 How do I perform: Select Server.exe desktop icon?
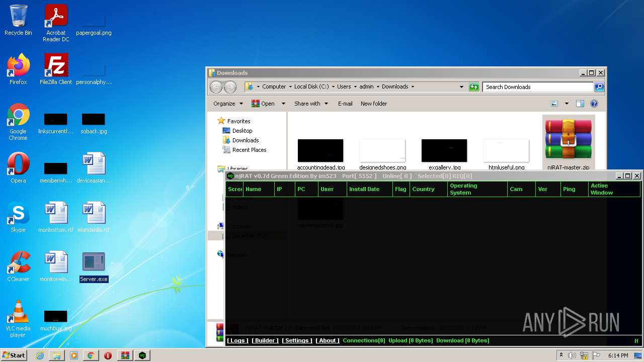pyautogui.click(x=94, y=267)
